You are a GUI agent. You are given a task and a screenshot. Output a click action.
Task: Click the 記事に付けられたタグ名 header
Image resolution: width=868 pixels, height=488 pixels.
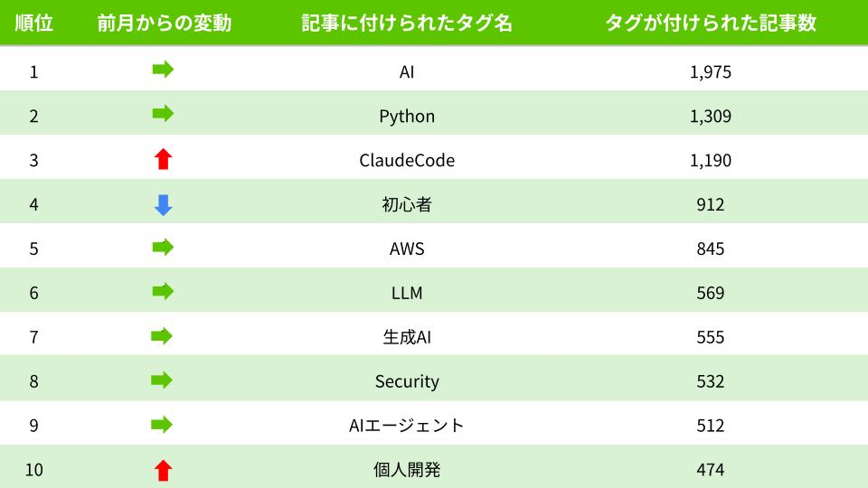point(407,23)
